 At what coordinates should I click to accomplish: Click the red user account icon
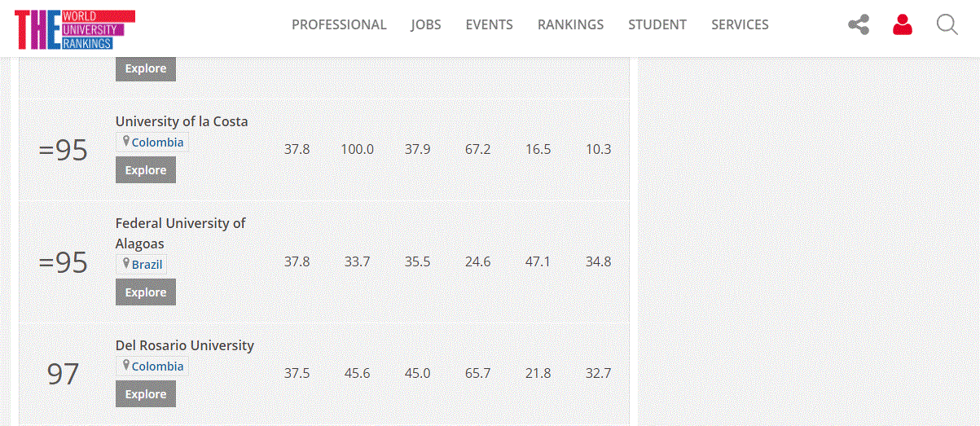pyautogui.click(x=903, y=25)
